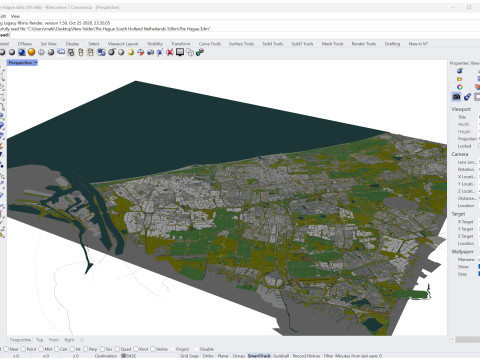Click the highlighted beige box icon
Screen dimensions: 480x360
point(90,52)
